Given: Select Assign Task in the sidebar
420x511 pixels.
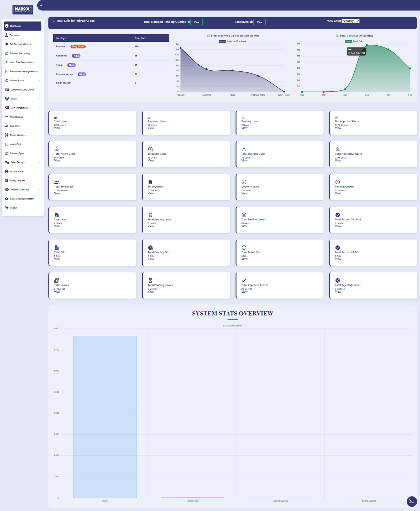Looking at the screenshot, I should (x=16, y=144).
